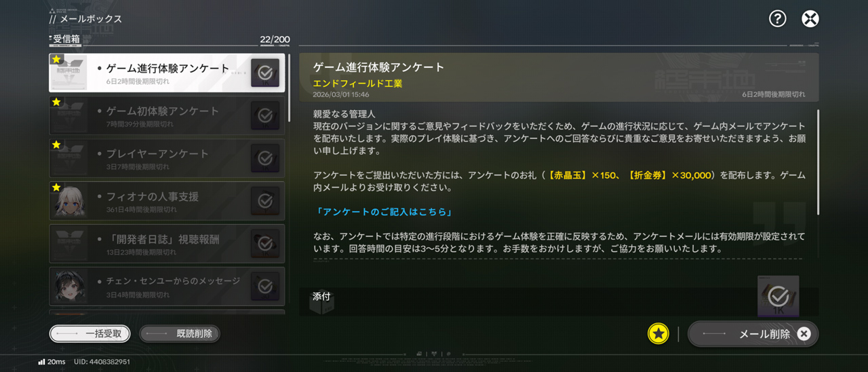Click the star marker on ゲーム初体験アンケート mail

coord(56,102)
